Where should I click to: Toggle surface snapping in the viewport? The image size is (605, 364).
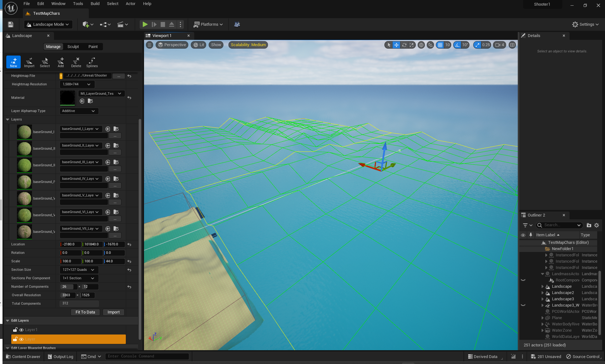coord(430,45)
